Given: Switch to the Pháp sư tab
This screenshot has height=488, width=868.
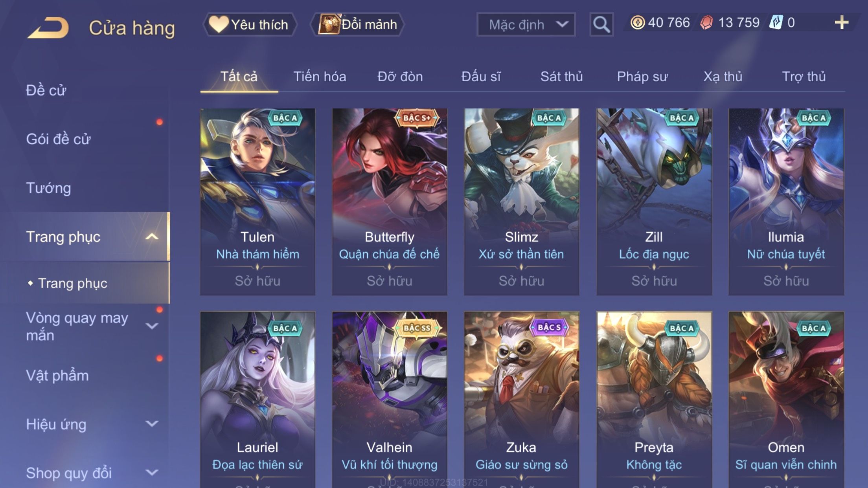Looking at the screenshot, I should tap(642, 77).
